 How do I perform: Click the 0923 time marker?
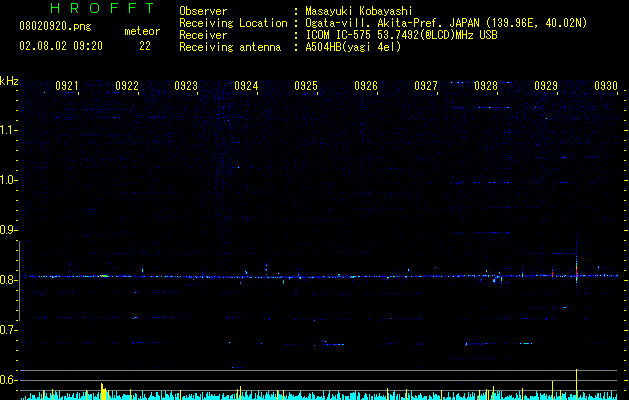[186, 86]
